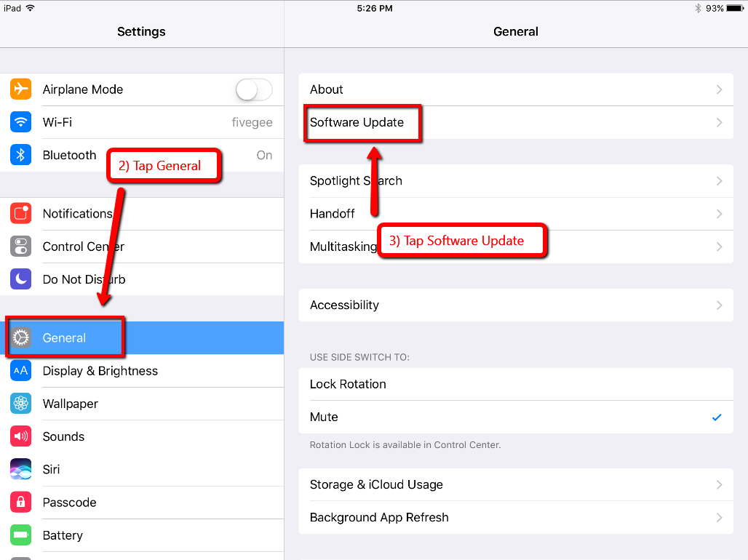
Task: Tap the Bluetooth icon in sidebar
Action: point(21,155)
